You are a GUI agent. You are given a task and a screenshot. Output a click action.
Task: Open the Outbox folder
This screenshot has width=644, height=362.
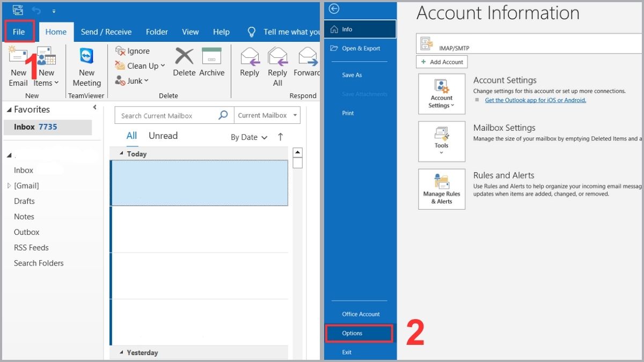coord(27,232)
